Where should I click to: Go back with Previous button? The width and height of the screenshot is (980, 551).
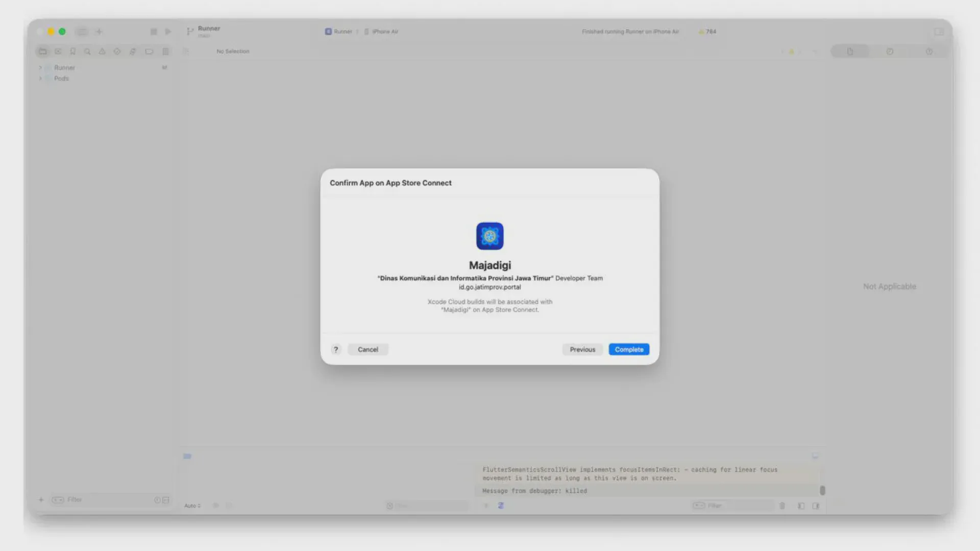tap(582, 349)
